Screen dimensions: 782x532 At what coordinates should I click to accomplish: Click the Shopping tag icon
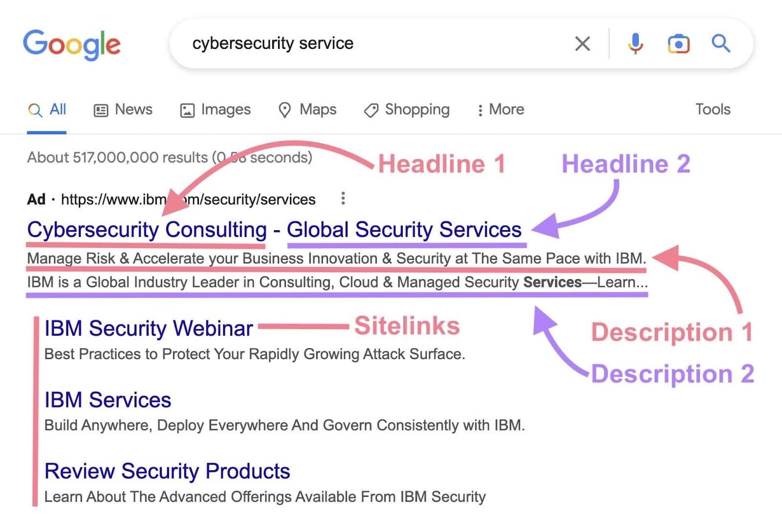pyautogui.click(x=370, y=109)
